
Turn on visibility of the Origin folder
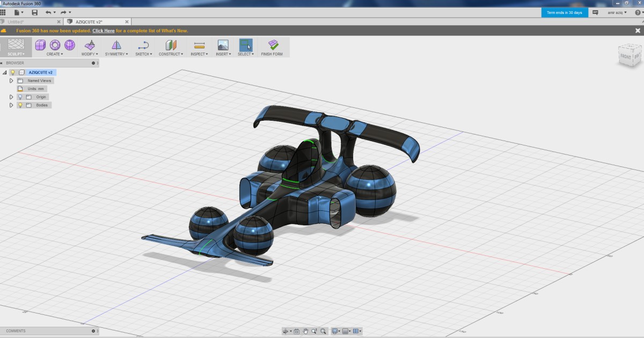20,97
